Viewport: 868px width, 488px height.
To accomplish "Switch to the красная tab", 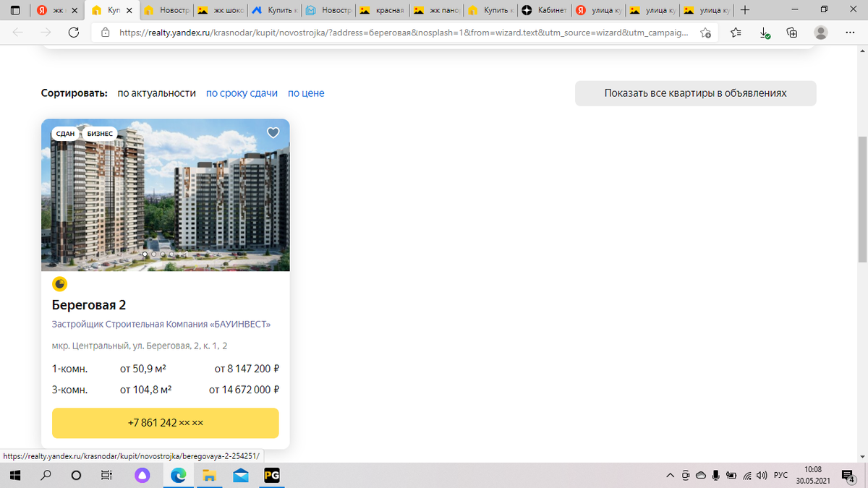I will tap(382, 11).
